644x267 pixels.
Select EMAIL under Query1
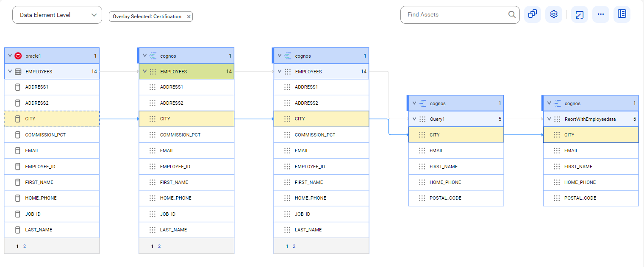click(456, 150)
